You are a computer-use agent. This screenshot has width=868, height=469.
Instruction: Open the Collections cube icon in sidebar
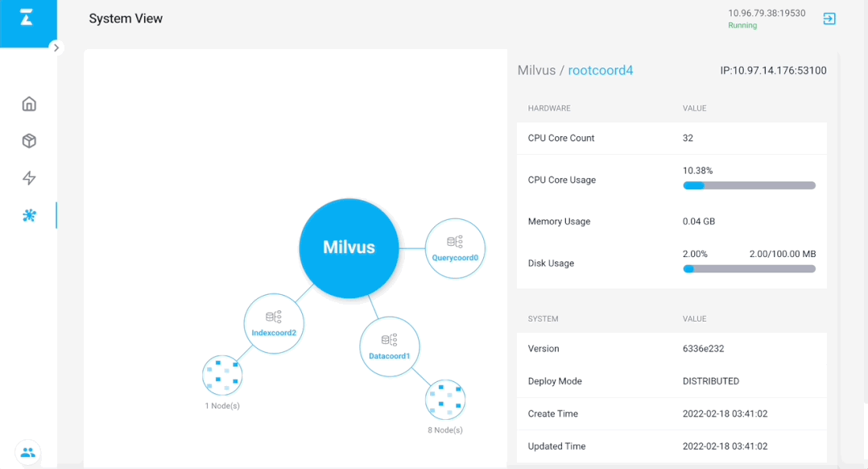29,141
